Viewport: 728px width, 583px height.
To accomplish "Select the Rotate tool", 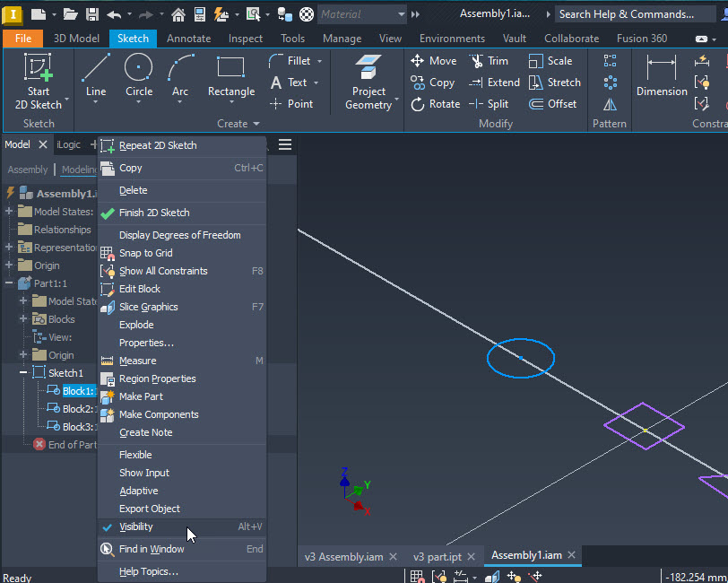I will 435,103.
